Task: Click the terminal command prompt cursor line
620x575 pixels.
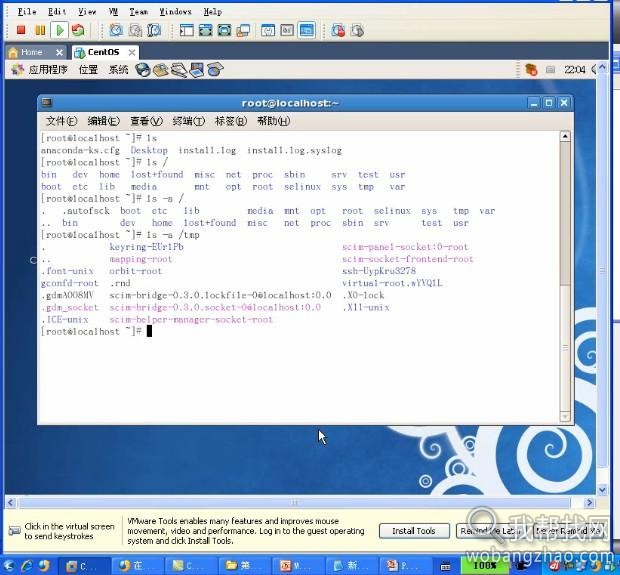Action: (x=97, y=331)
